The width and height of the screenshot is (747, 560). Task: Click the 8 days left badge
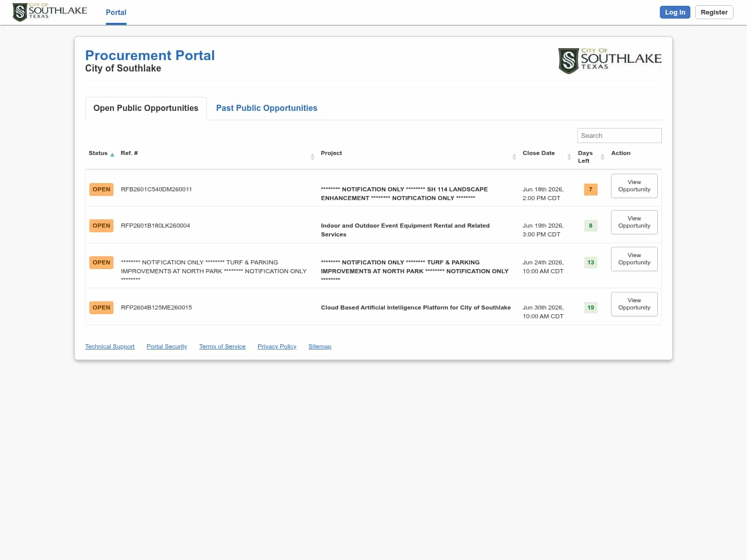590,226
